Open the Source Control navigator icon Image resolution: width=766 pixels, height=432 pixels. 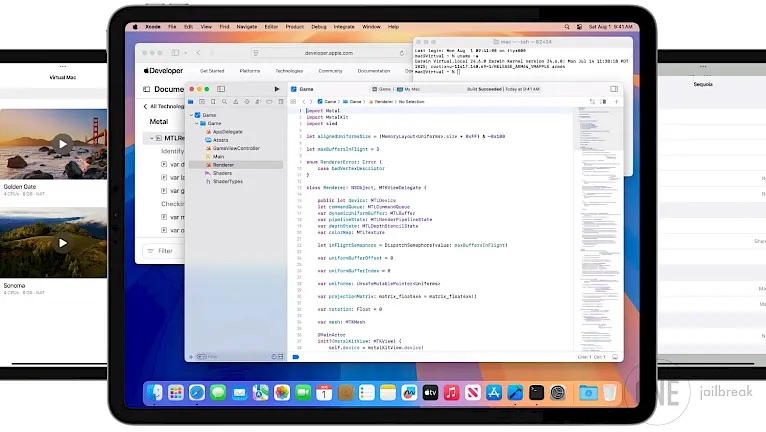pos(202,102)
